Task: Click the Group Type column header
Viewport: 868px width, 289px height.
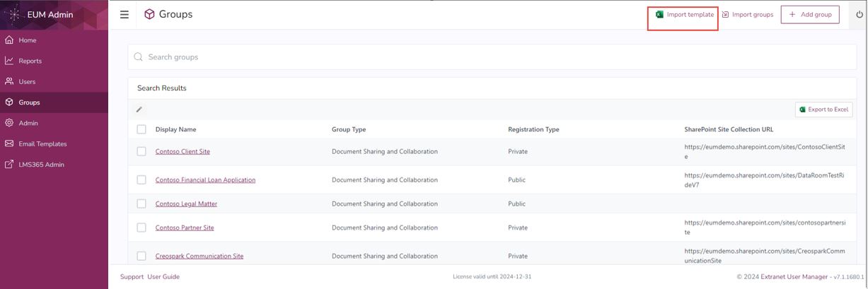Action: click(349, 129)
